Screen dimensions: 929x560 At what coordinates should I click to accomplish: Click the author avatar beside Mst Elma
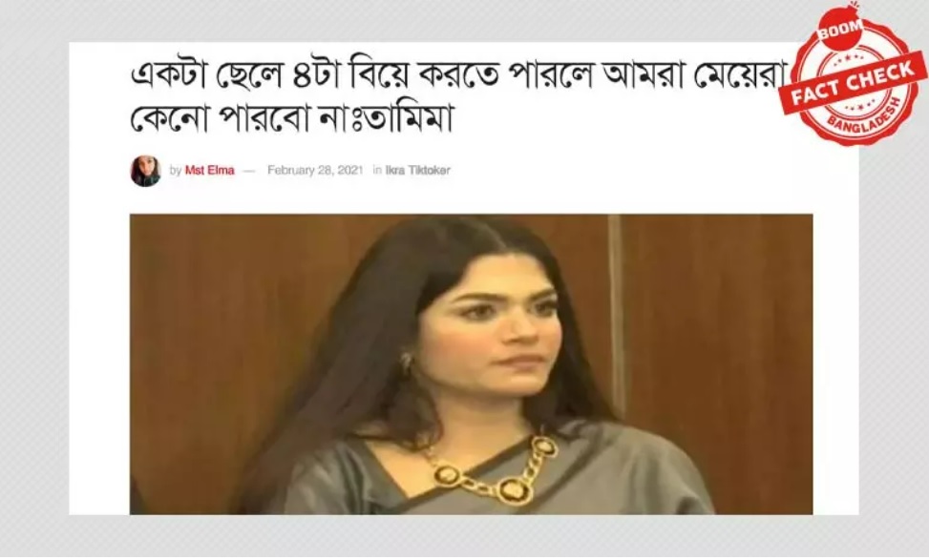coord(145,171)
